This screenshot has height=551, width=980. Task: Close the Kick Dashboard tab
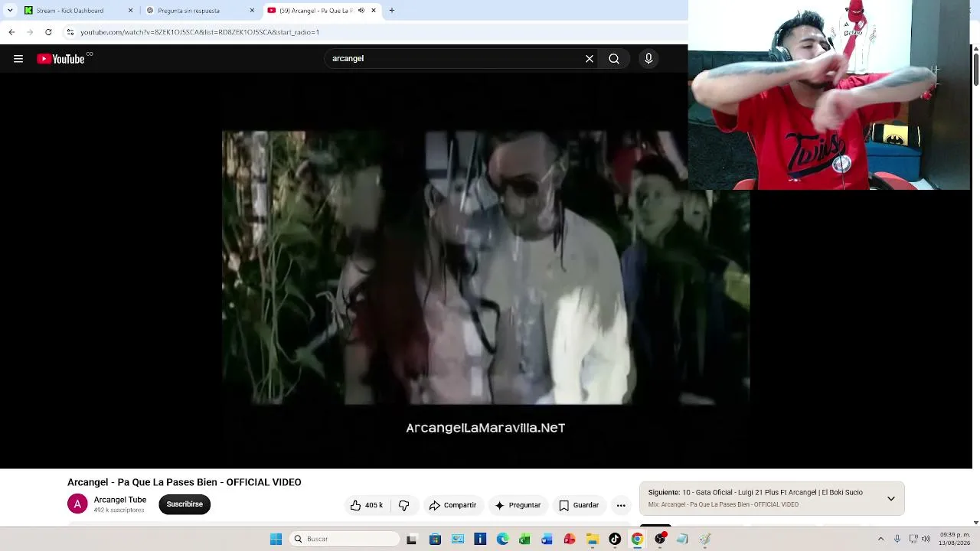[x=130, y=11]
